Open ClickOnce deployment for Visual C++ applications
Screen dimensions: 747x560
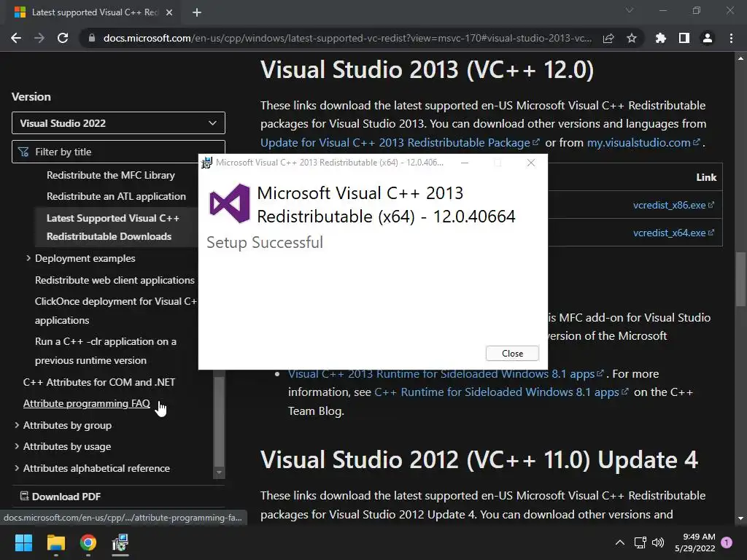(x=116, y=311)
